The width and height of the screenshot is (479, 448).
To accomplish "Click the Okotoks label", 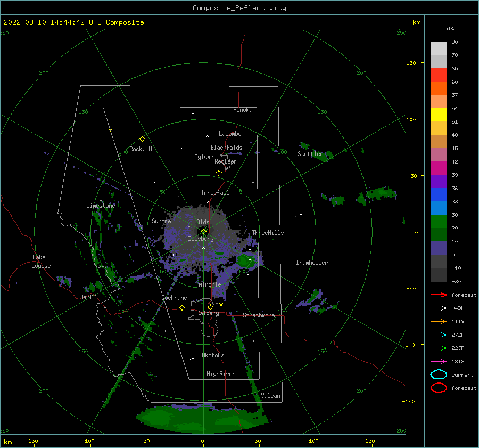I will click(x=213, y=355).
